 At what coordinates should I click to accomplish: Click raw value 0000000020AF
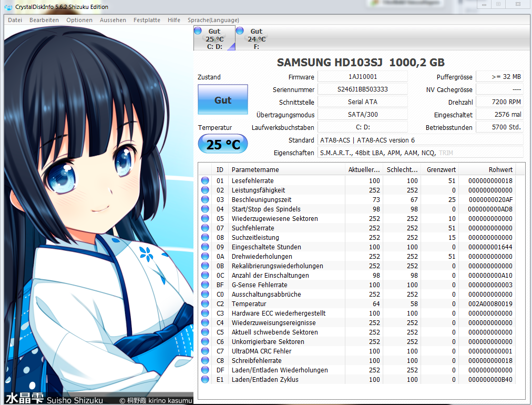coord(490,200)
